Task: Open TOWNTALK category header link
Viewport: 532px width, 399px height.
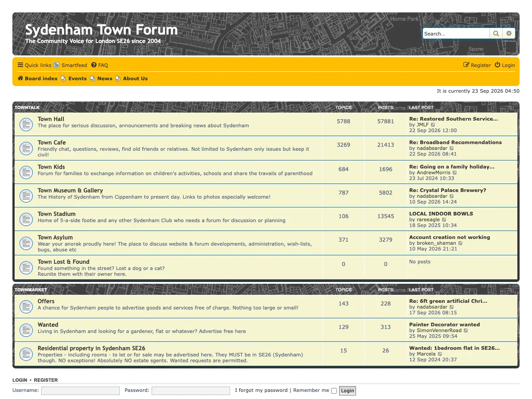Action: click(27, 108)
